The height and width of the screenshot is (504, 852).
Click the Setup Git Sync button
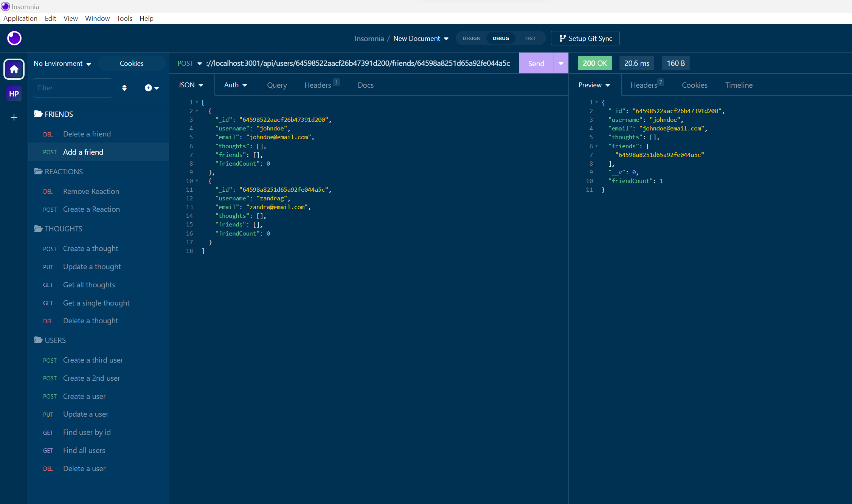click(585, 38)
